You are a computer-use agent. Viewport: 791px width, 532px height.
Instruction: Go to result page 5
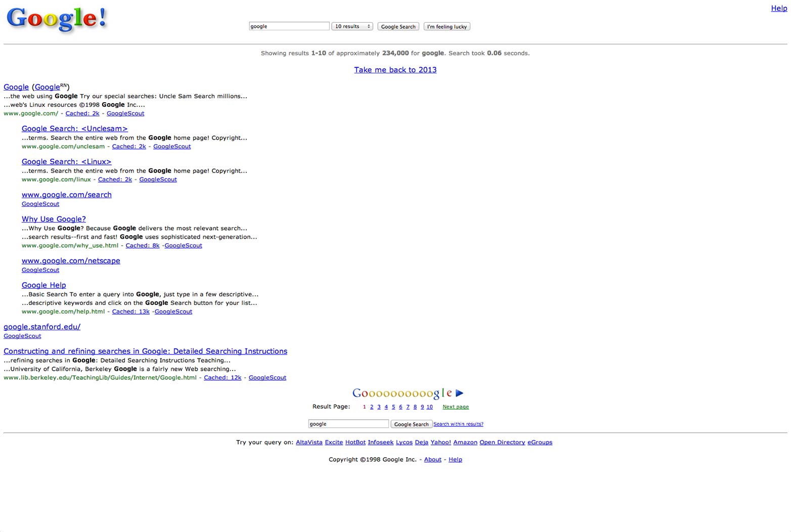pos(393,407)
